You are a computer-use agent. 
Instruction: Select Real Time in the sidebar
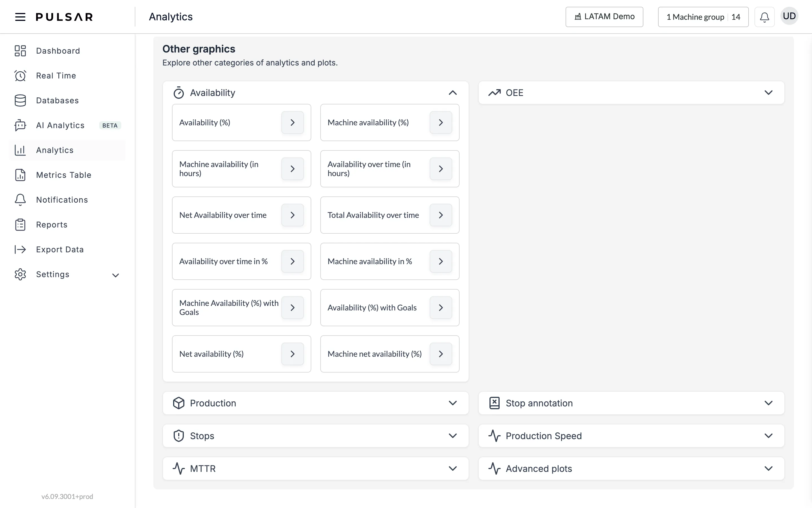click(x=67, y=76)
